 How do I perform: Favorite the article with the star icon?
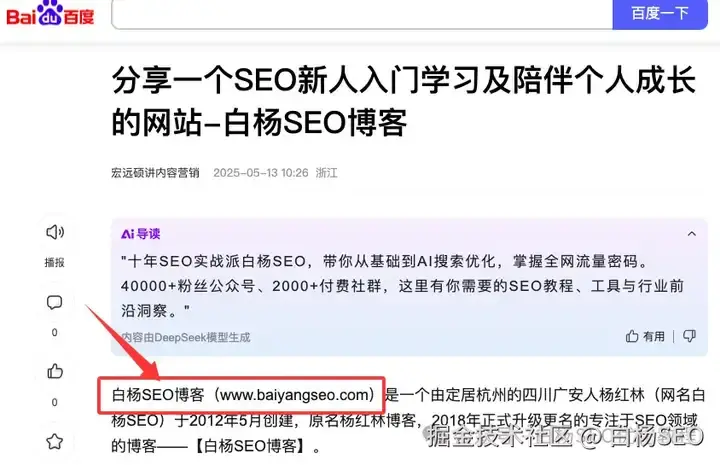pos(55,442)
